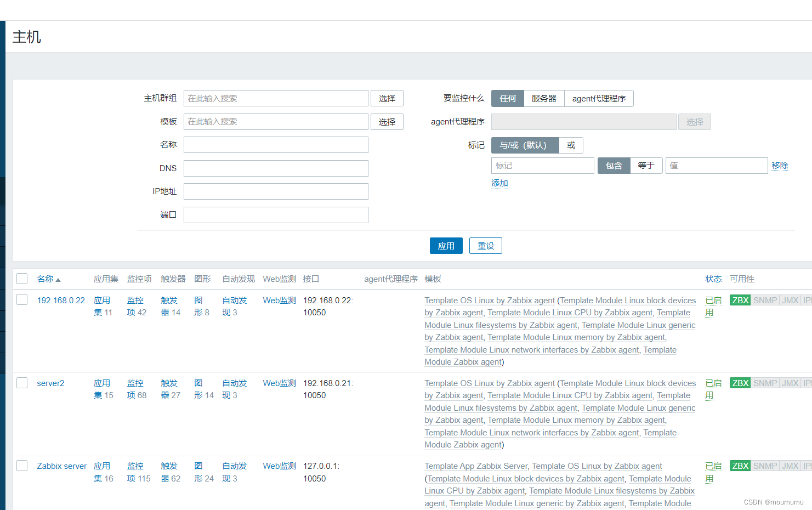Open 监控项 115 for Zabbix server
The height and width of the screenshot is (510, 812).
pyautogui.click(x=135, y=472)
